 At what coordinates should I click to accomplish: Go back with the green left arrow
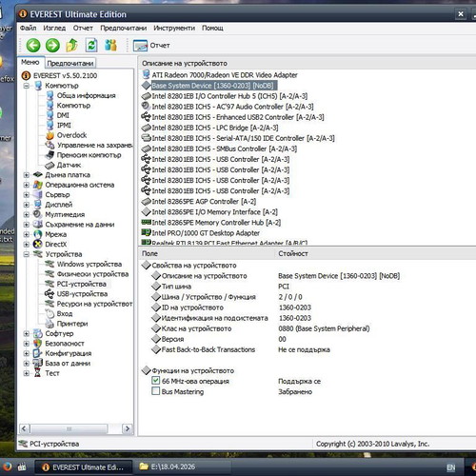click(x=33, y=46)
